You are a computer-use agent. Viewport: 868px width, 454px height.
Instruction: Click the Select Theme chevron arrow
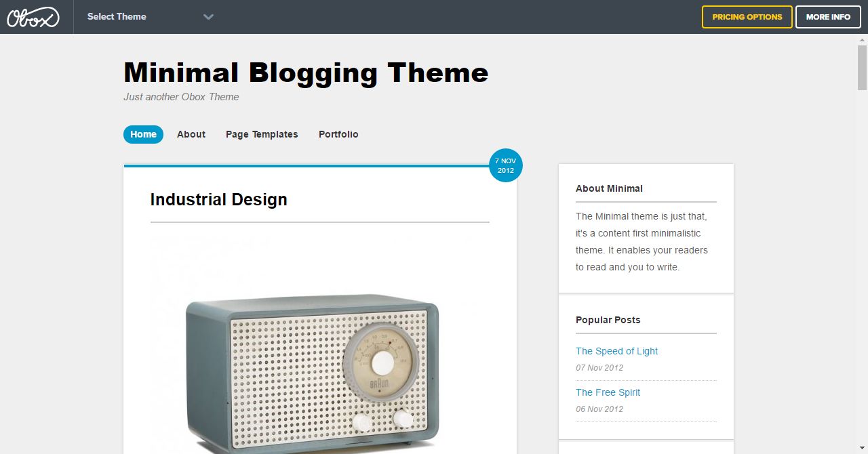tap(208, 17)
